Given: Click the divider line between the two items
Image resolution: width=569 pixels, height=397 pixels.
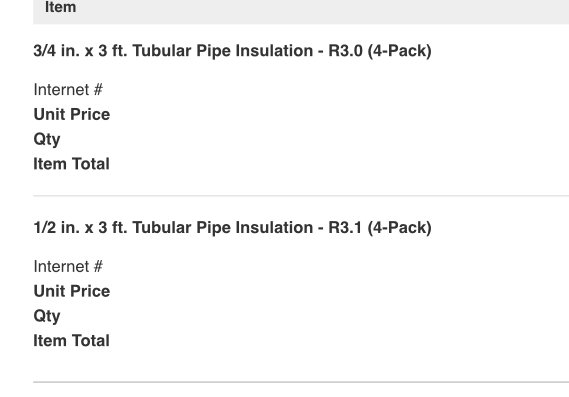Looking at the screenshot, I should click(x=301, y=196).
